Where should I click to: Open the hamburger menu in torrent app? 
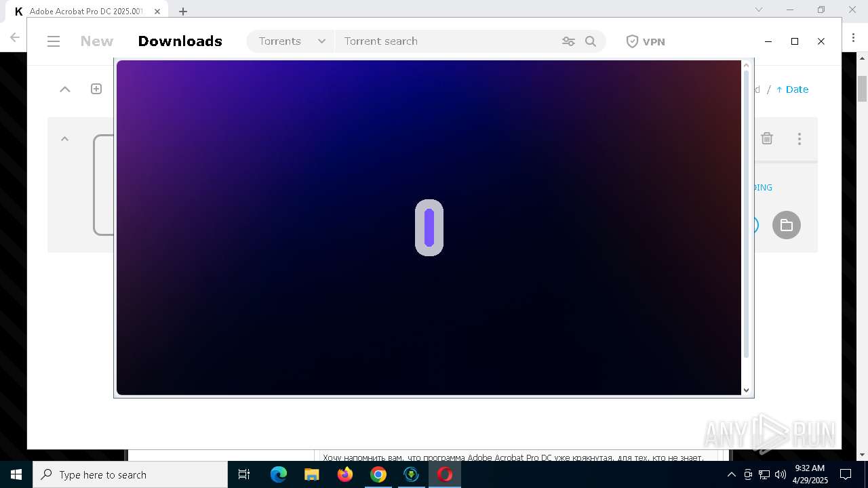(x=54, y=41)
